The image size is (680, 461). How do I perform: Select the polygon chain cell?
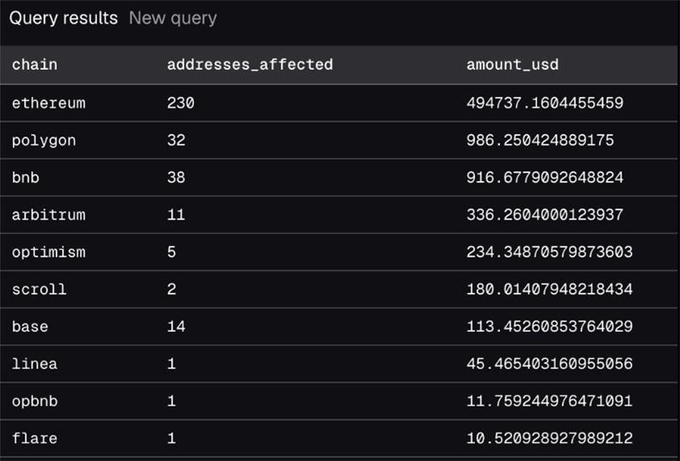coord(44,141)
